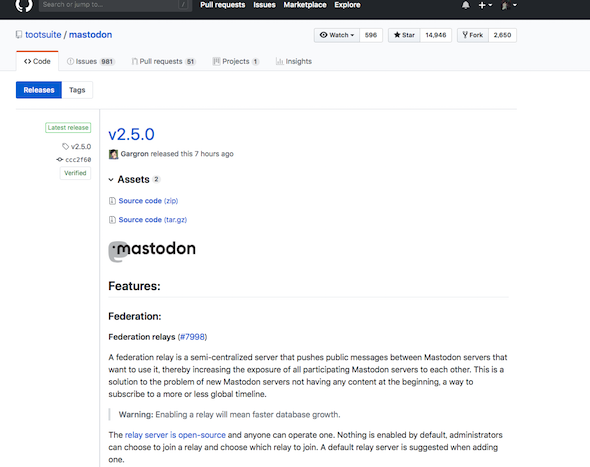Star the mastodon repository
Viewport: 590px width, 467px height.
[x=404, y=35]
